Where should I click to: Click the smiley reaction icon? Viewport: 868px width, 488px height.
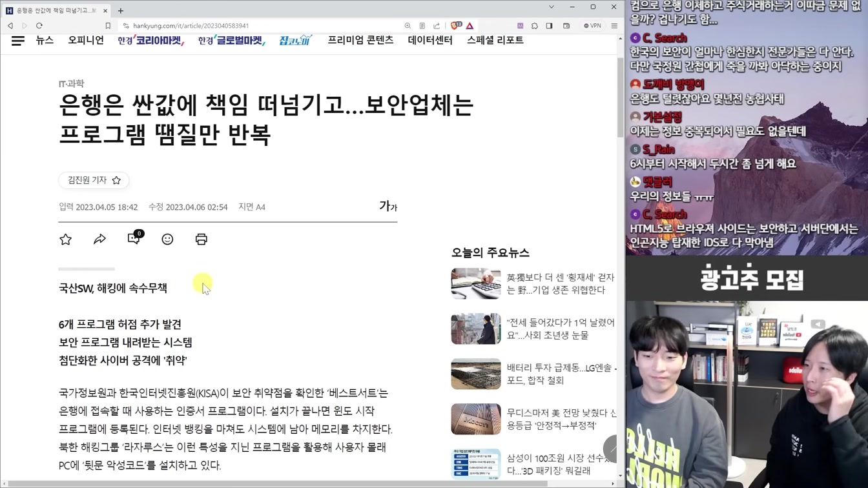coord(167,239)
